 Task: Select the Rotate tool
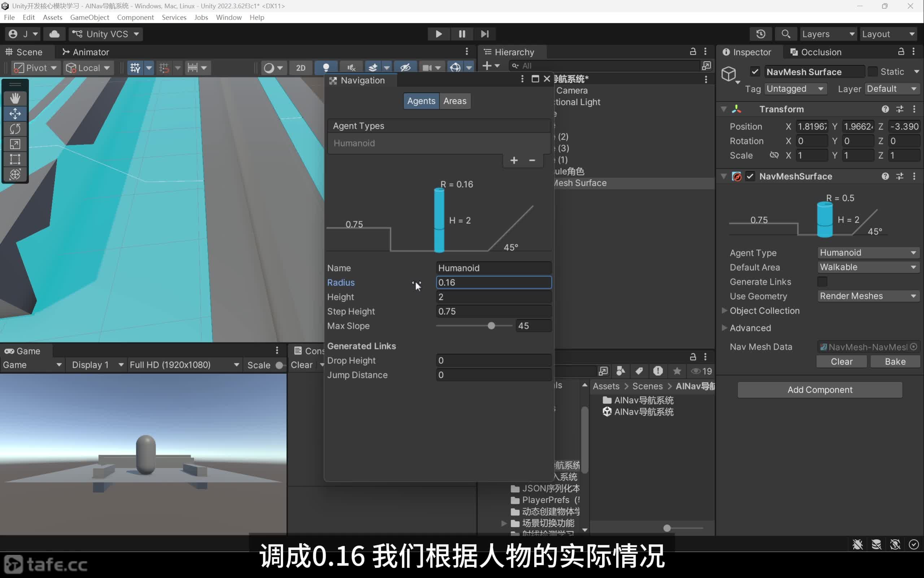click(x=15, y=129)
